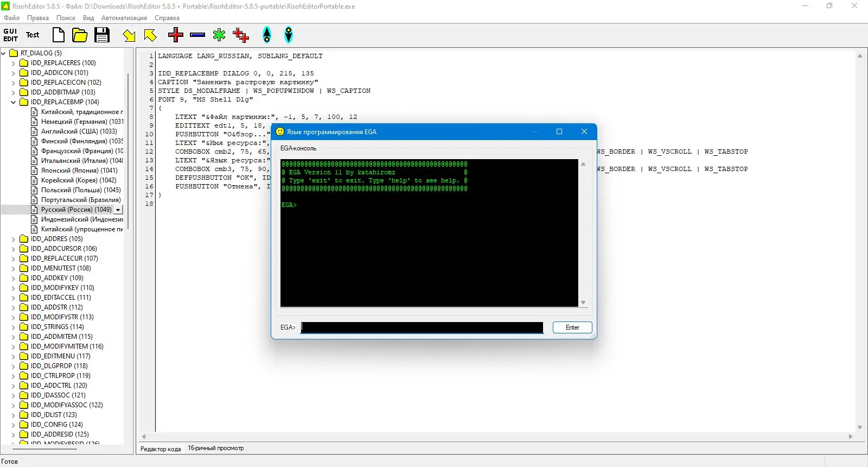Select Немецкий (Германия) language entry
This screenshot has width=868, height=467.
82,122
